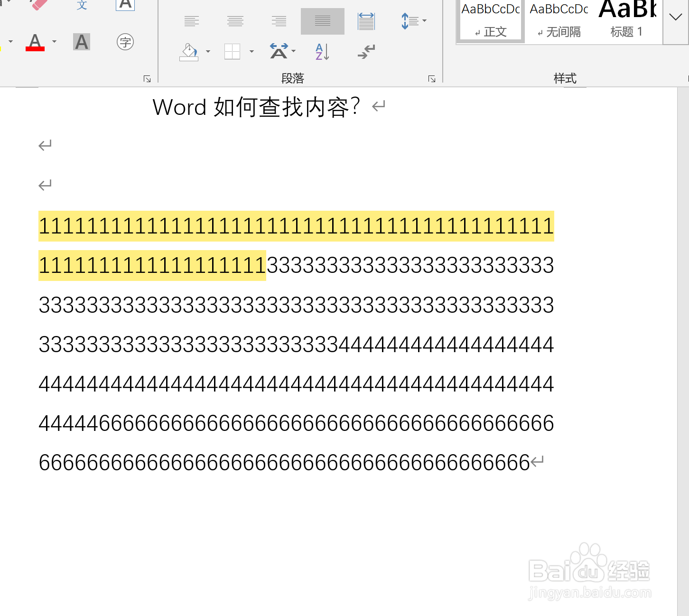Open the shading color dropdown arrow
This screenshot has height=616, width=689.
[208, 51]
